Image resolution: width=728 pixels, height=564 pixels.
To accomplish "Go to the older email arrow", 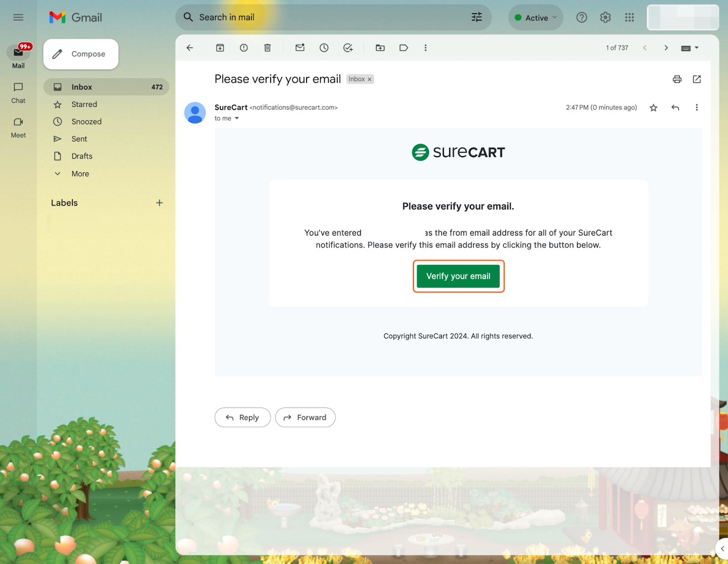I will pos(666,48).
